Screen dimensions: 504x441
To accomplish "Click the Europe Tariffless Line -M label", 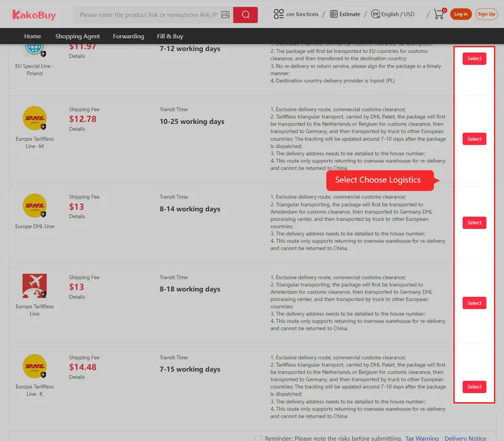I will coord(34,143).
